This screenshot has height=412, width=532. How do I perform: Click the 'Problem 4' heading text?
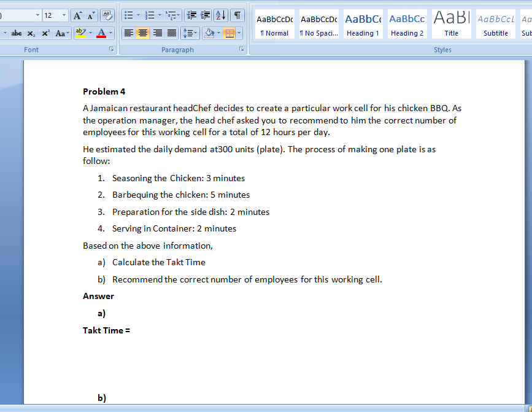pos(104,91)
